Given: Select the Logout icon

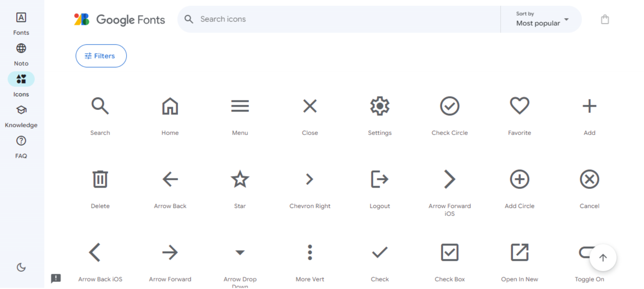Looking at the screenshot, I should (x=380, y=179).
